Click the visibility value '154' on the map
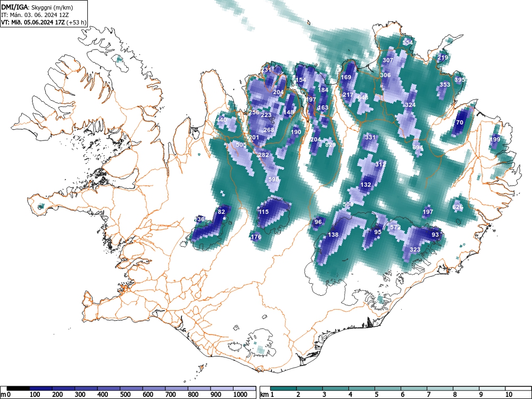The height and width of the screenshot is (399, 532). click(301, 80)
